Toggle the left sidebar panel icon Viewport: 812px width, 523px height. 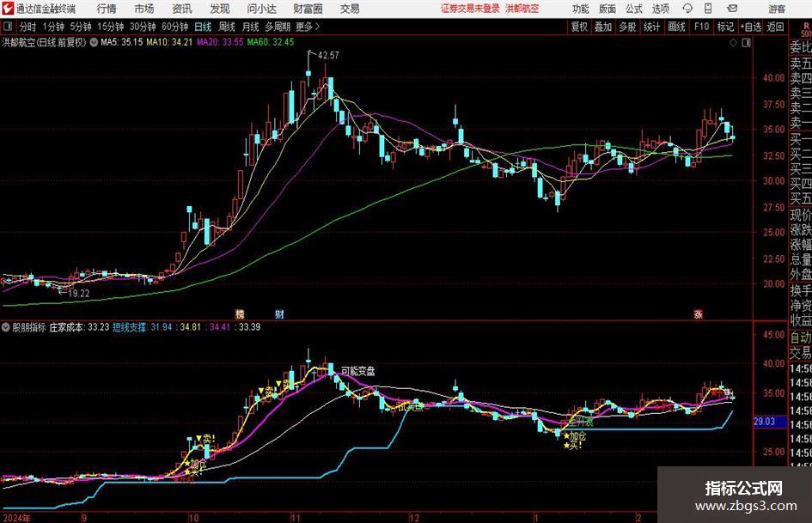click(7, 27)
